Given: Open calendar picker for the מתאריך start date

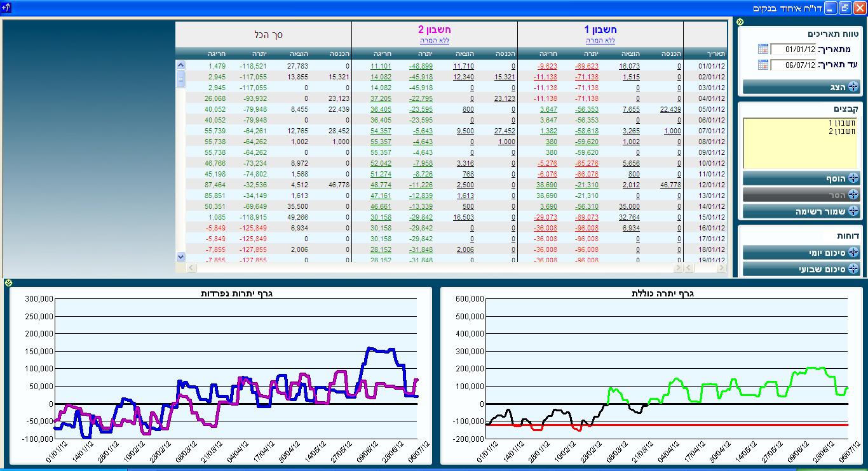Looking at the screenshot, I should pos(763,49).
